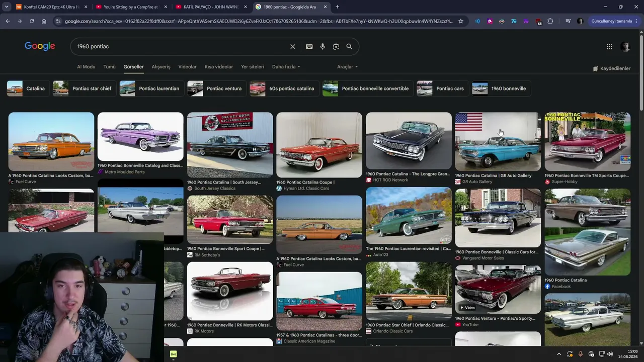Image resolution: width=644 pixels, height=362 pixels.
Task: Close the Konftel CAM20 tab
Action: click(x=86, y=7)
